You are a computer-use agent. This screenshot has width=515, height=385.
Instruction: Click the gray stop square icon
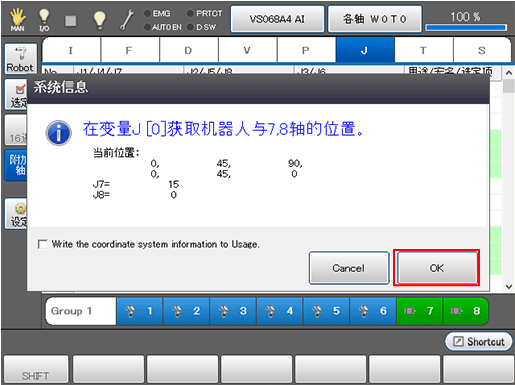tap(71, 21)
